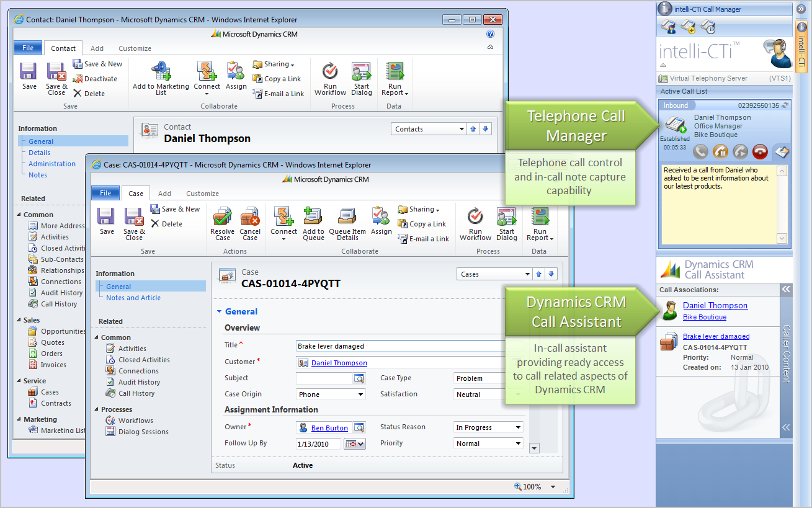Open the File tab in Contact window
The image size is (812, 508).
pos(28,48)
